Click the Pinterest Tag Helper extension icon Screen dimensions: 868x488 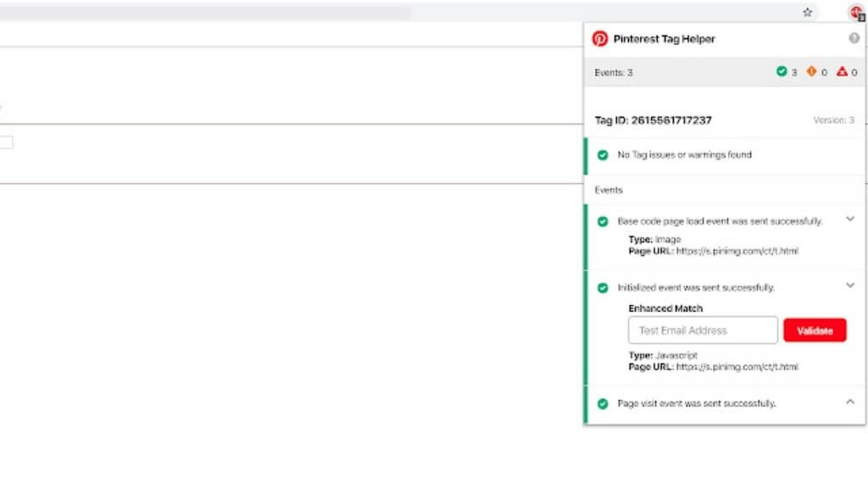(856, 13)
